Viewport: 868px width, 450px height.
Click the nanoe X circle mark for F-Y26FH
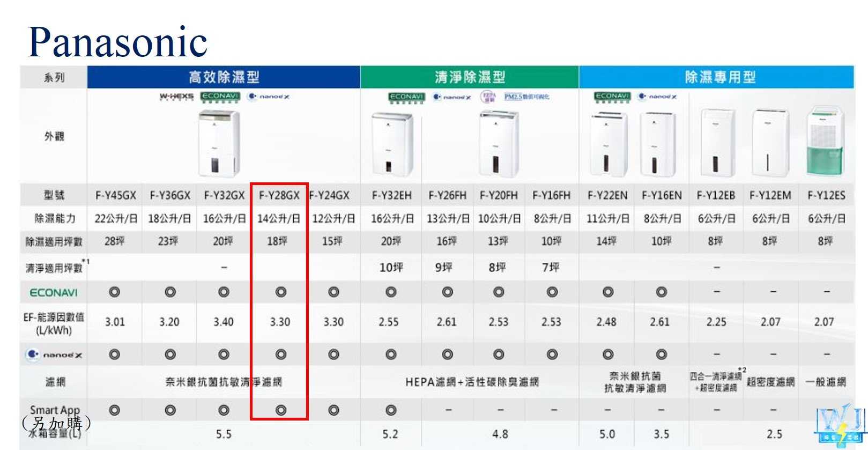(x=447, y=355)
